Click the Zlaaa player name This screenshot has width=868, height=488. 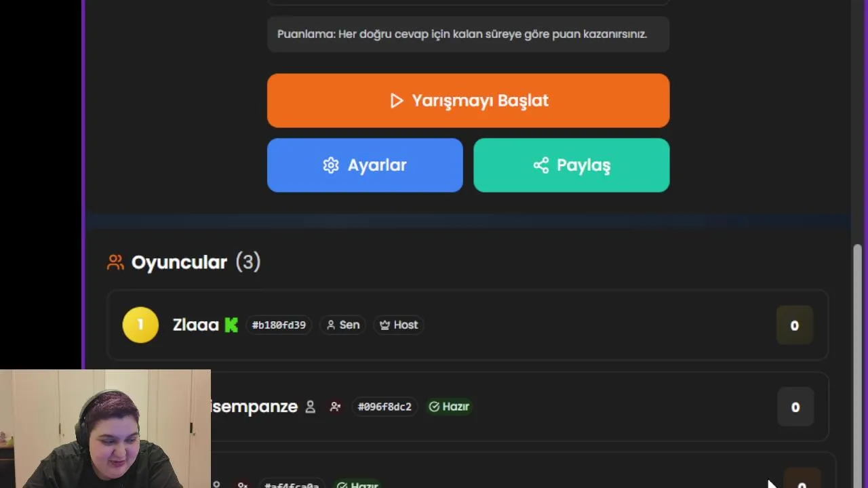coord(196,325)
